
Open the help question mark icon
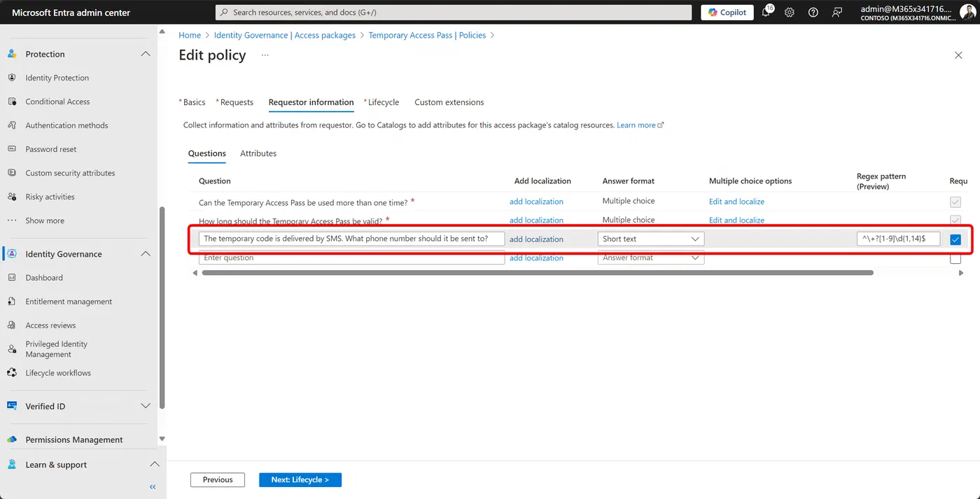(813, 12)
